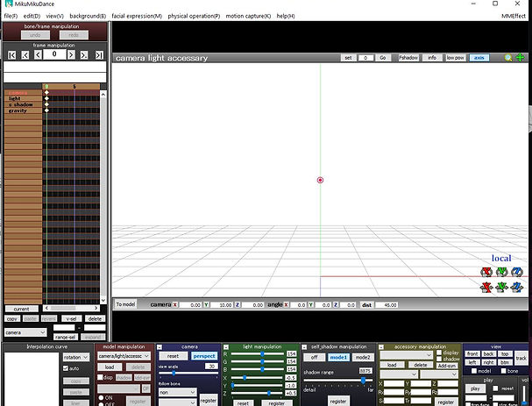
Task: Open the rotation interpolation dropdown
Action: [76, 357]
